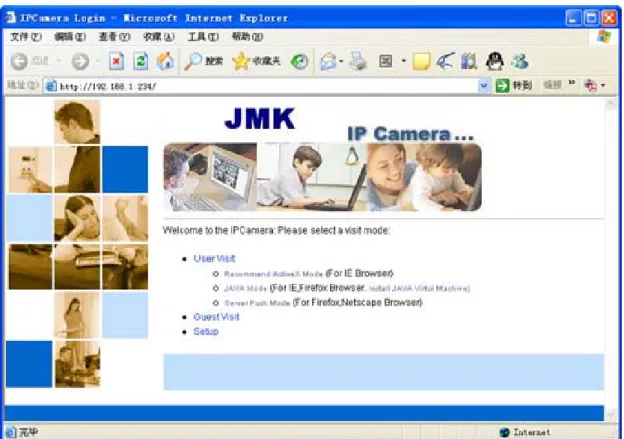Click the status bar page-done icon
624x439 pixels.
[x=10, y=432]
